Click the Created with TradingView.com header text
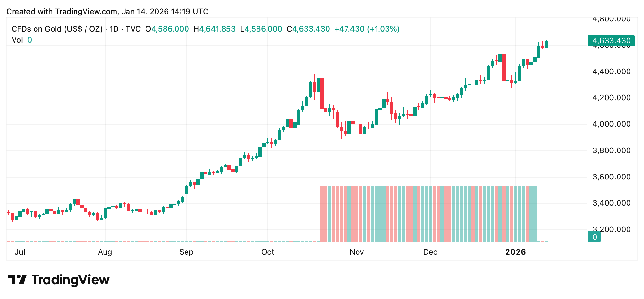 [x=107, y=12]
